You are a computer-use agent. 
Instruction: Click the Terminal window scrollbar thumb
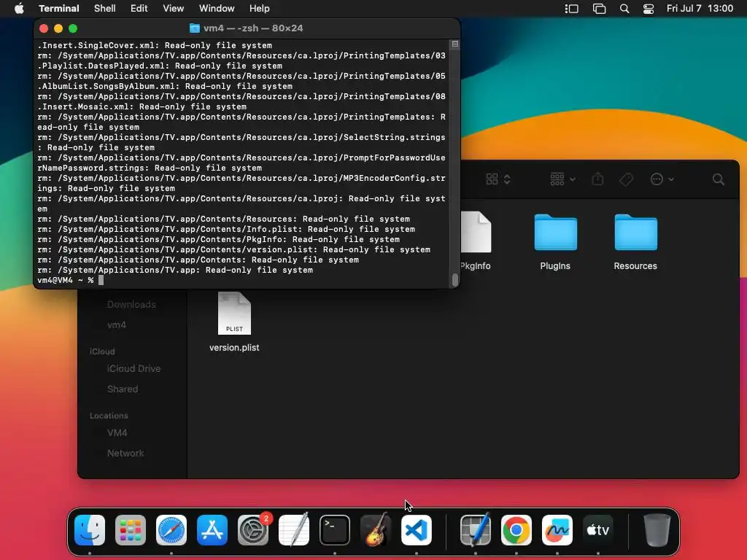(455, 279)
